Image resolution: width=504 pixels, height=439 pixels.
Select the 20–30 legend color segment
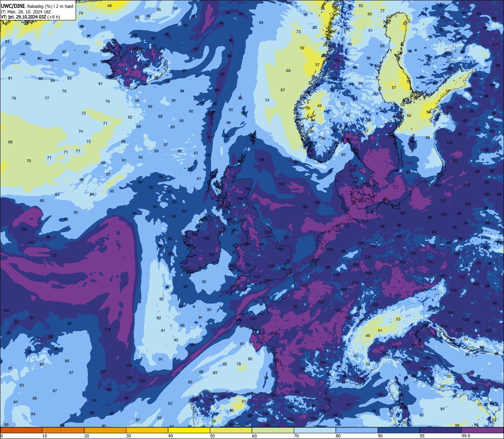pyautogui.click(x=105, y=430)
